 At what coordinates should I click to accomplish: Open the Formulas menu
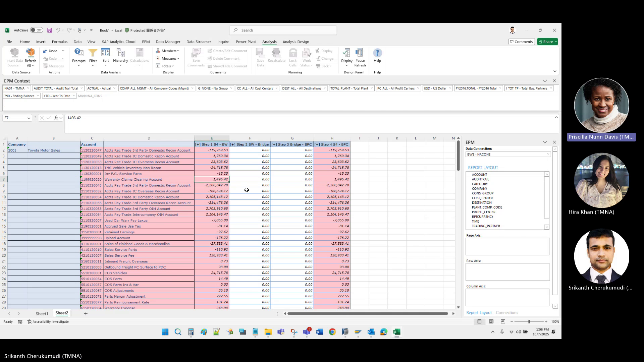tap(60, 42)
